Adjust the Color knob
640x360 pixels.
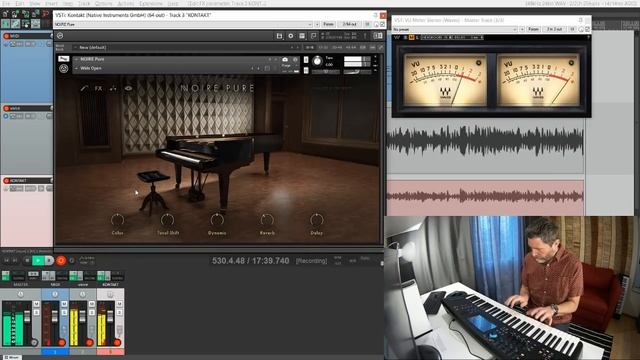click(118, 220)
